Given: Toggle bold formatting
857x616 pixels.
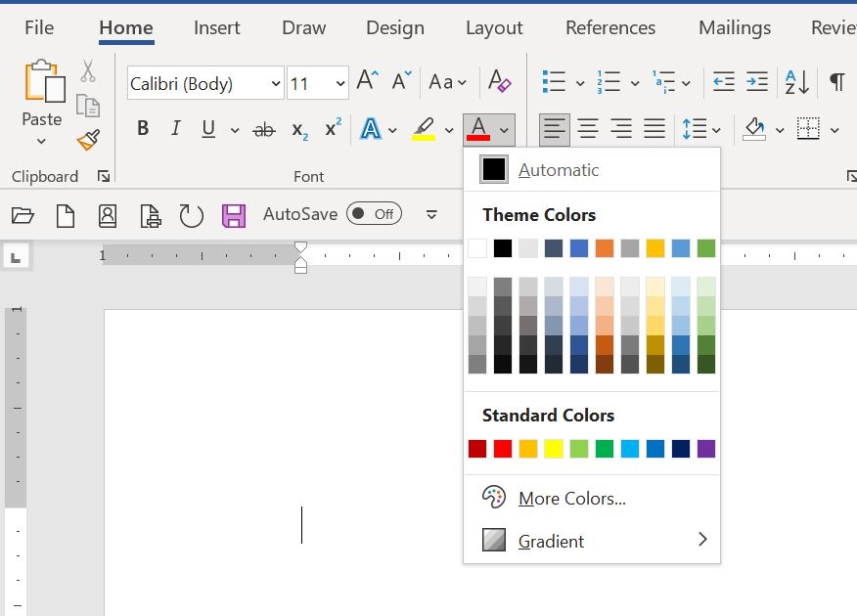Looking at the screenshot, I should 142,128.
